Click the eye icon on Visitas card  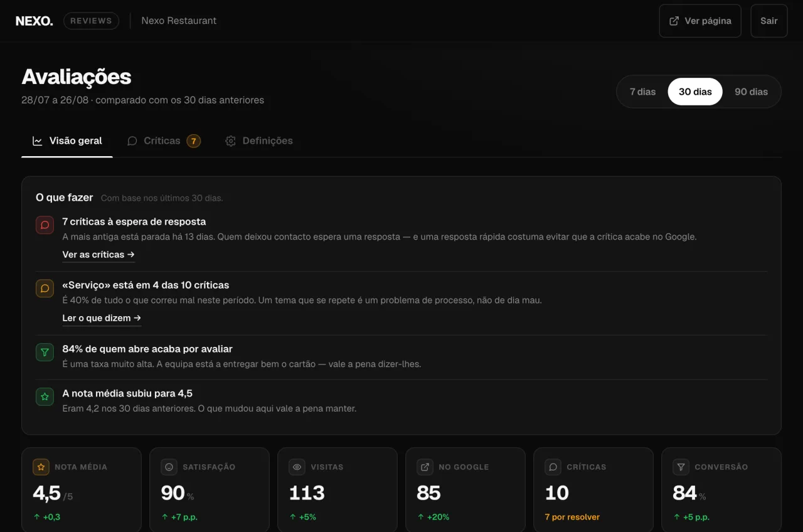click(297, 467)
